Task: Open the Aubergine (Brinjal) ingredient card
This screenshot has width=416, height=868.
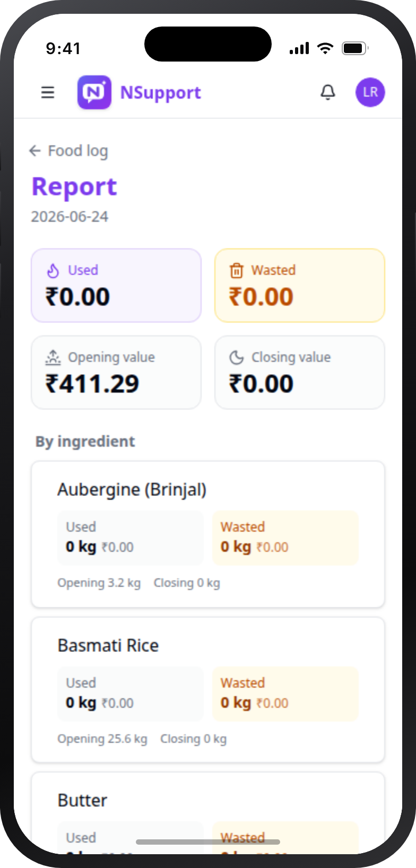Action: pyautogui.click(x=208, y=534)
